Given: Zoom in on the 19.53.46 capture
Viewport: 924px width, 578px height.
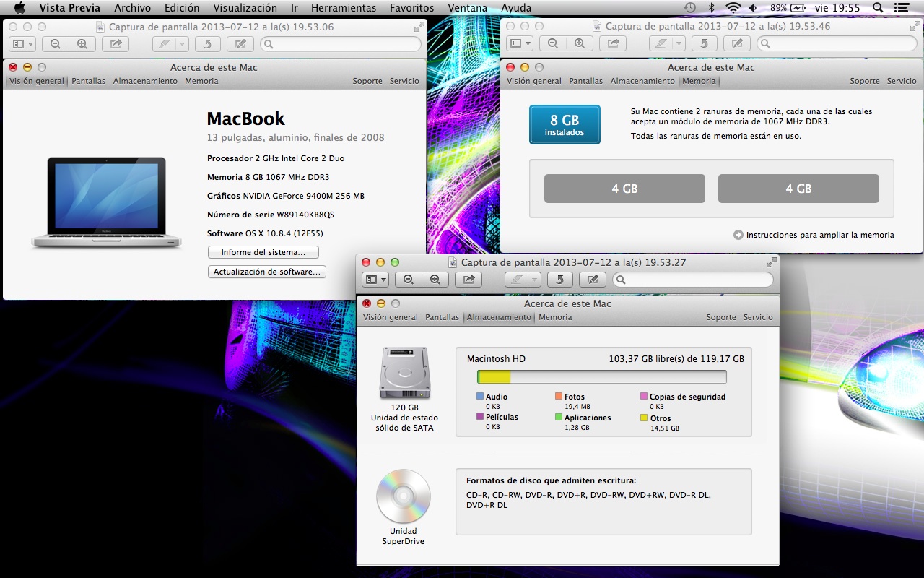Looking at the screenshot, I should (x=580, y=43).
